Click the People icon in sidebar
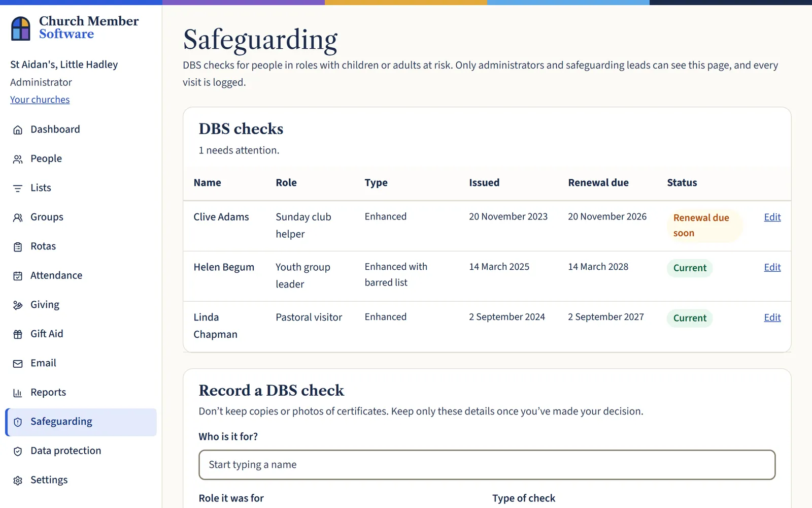The height and width of the screenshot is (508, 812). pyautogui.click(x=18, y=159)
